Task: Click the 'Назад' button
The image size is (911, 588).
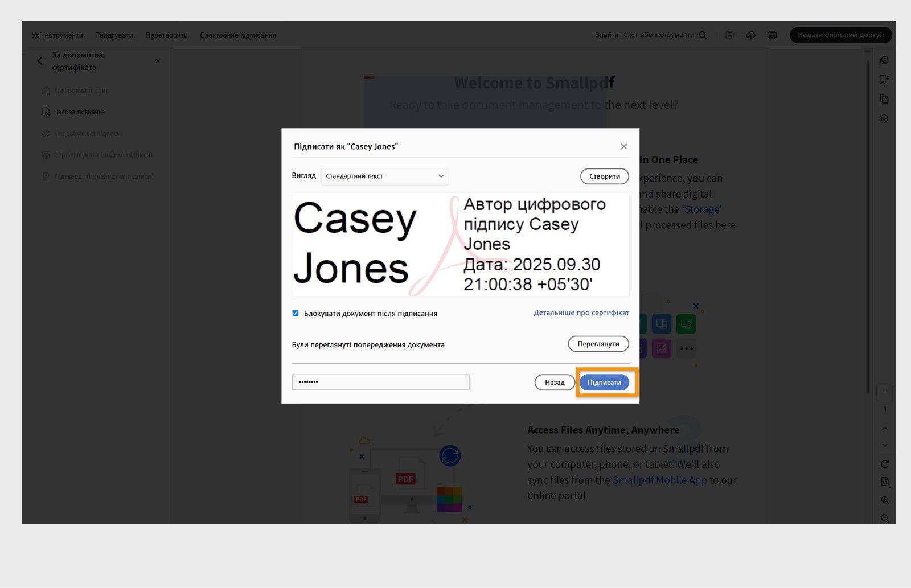Action: tap(555, 383)
